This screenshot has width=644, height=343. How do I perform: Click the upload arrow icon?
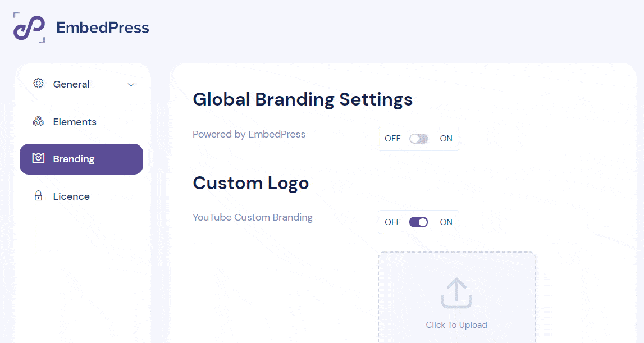456,293
